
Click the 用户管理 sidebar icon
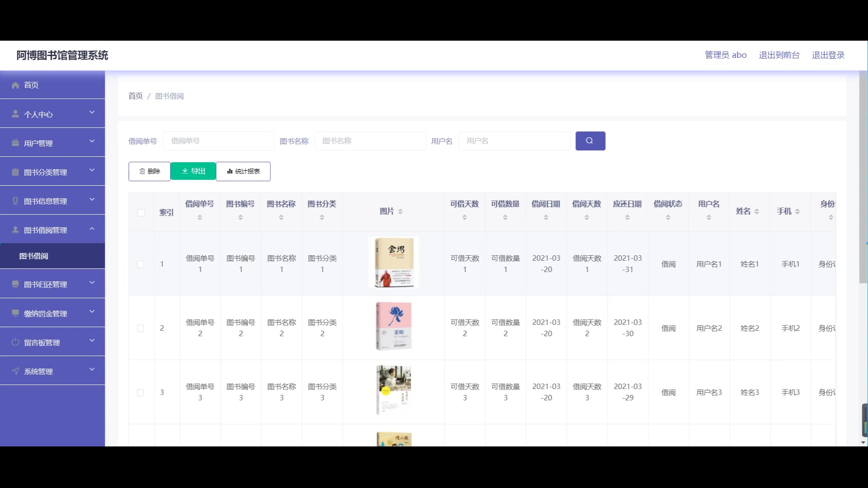point(15,143)
